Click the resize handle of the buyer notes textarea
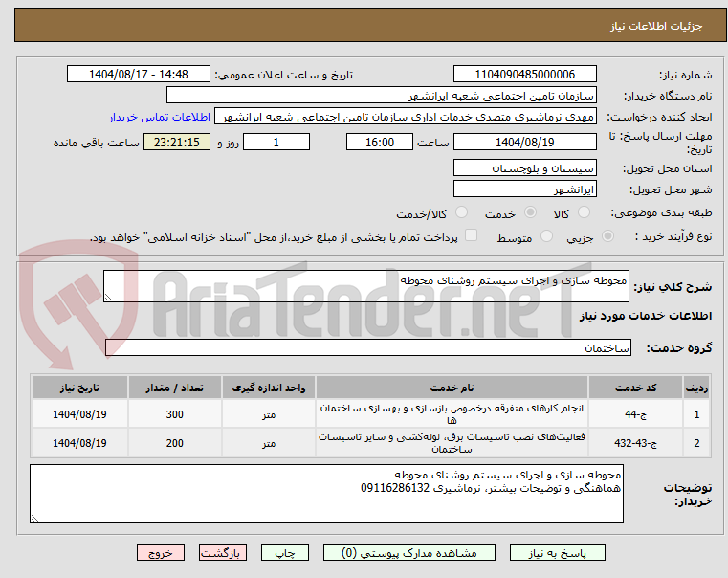This screenshot has height=578, width=728. (34, 518)
